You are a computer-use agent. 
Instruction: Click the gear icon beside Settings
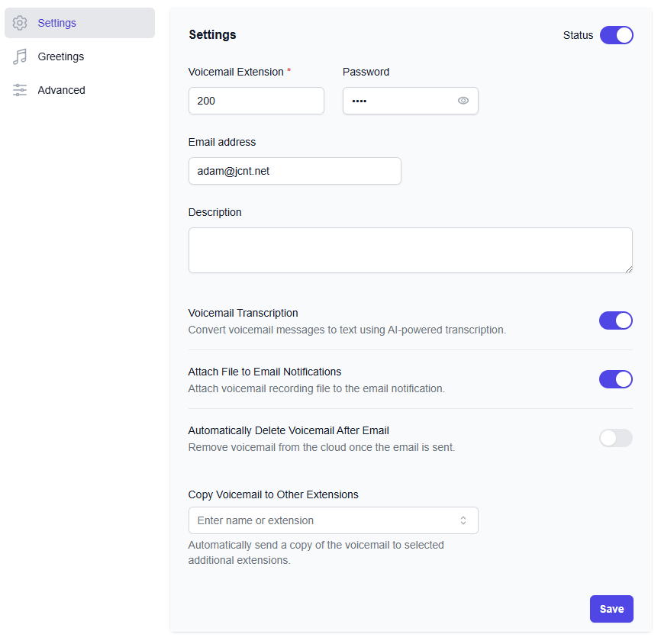pyautogui.click(x=20, y=23)
